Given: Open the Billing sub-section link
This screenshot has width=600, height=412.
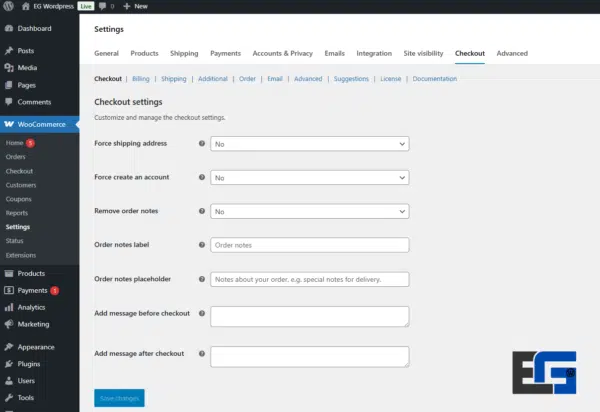Looking at the screenshot, I should [x=141, y=78].
